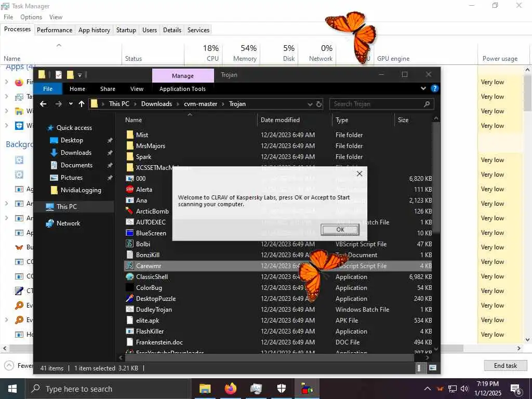The width and height of the screenshot is (532, 399).
Task: Select the Frankenstein.doc file icon
Action: pos(129,342)
